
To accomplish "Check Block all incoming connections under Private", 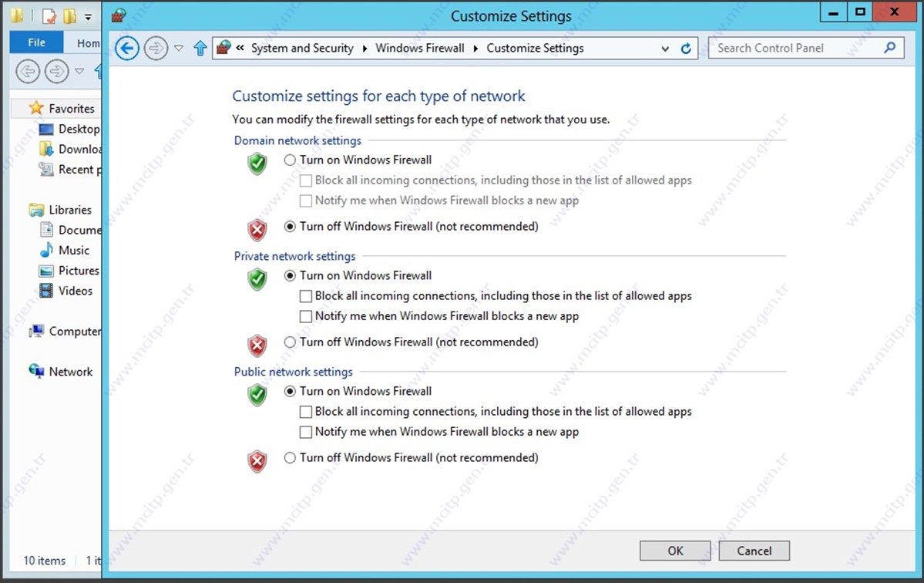I will click(306, 296).
